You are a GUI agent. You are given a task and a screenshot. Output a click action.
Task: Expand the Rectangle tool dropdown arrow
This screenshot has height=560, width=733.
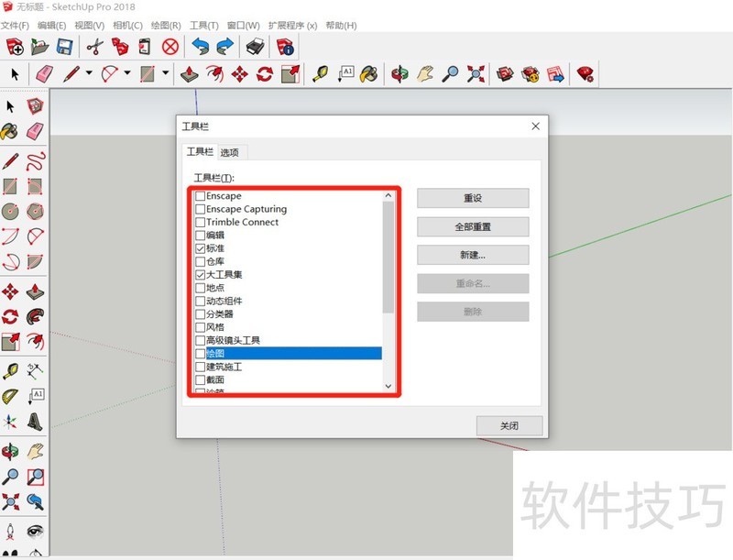pyautogui.click(x=166, y=73)
